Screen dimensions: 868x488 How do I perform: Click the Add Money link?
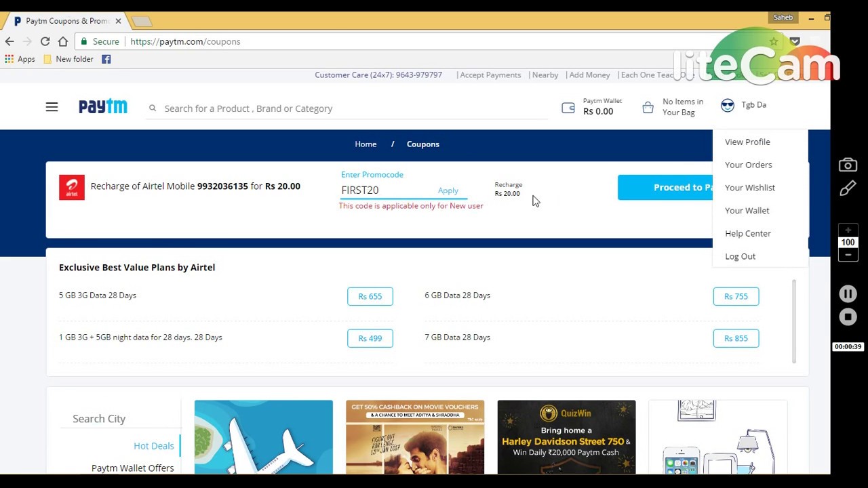point(589,75)
